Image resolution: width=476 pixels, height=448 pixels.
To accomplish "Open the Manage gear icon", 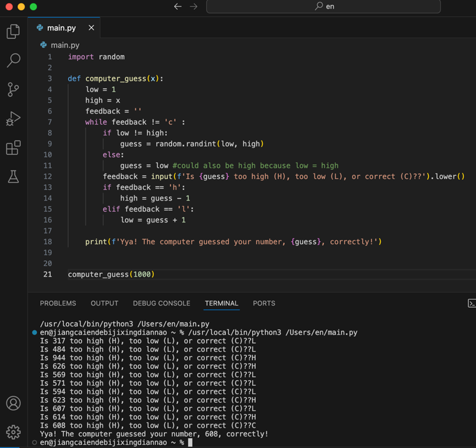I will (x=13, y=432).
